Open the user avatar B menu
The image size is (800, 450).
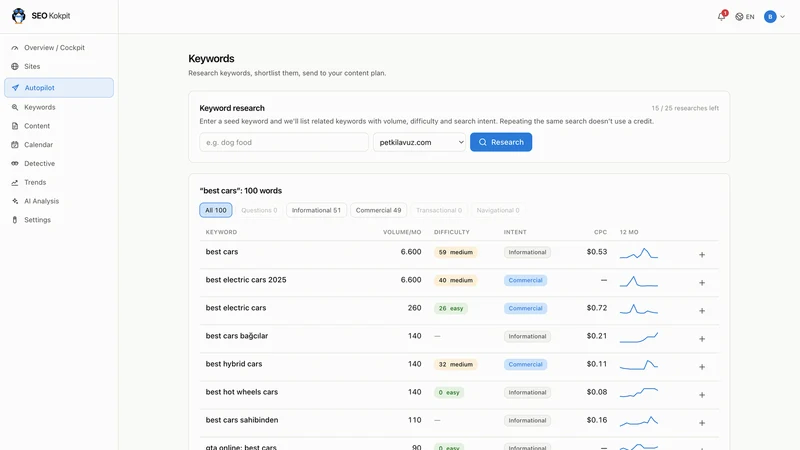[x=770, y=17]
